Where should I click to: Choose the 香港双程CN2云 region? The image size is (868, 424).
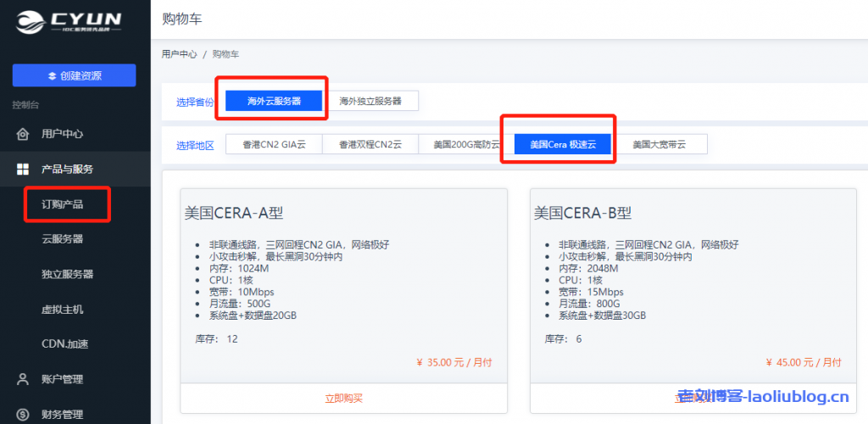(x=370, y=144)
